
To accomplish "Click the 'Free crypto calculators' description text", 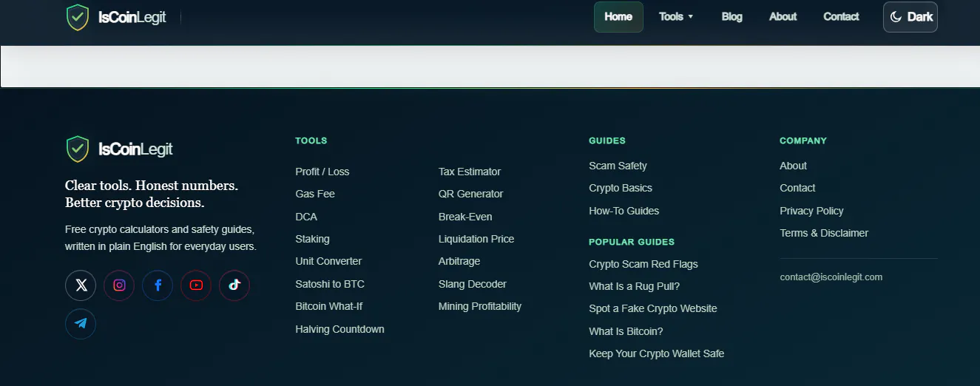I will coord(160,238).
